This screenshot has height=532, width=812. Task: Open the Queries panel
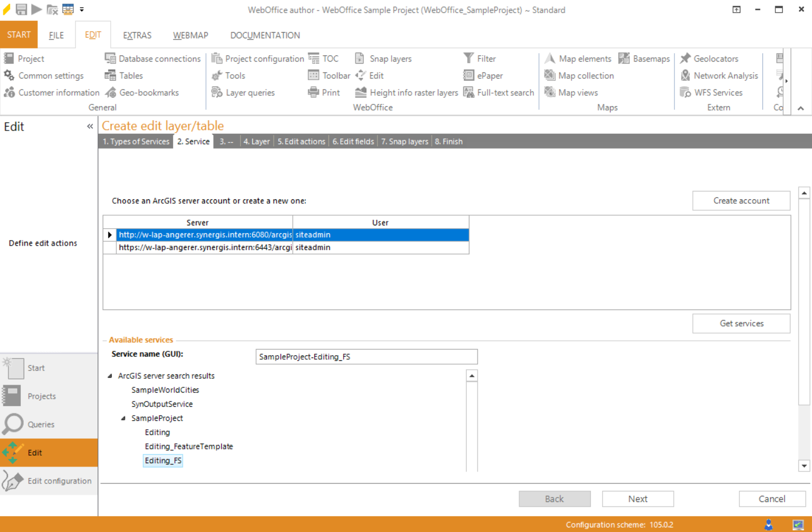pos(41,424)
